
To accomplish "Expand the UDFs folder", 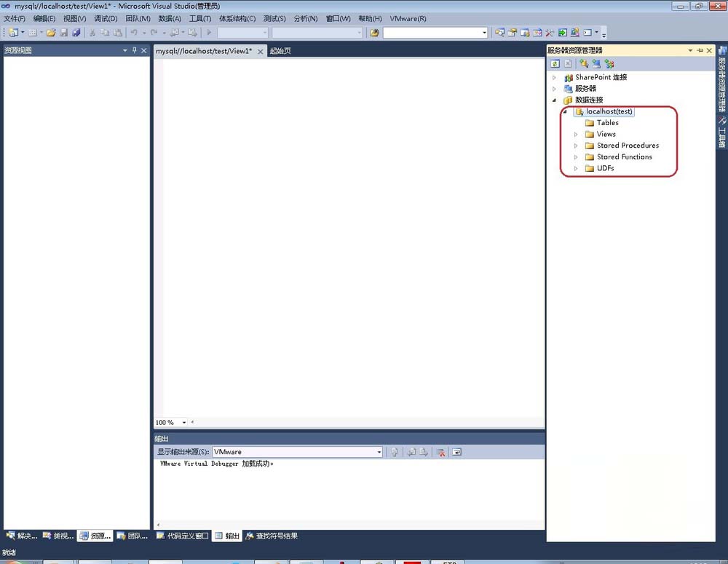I will coord(576,169).
